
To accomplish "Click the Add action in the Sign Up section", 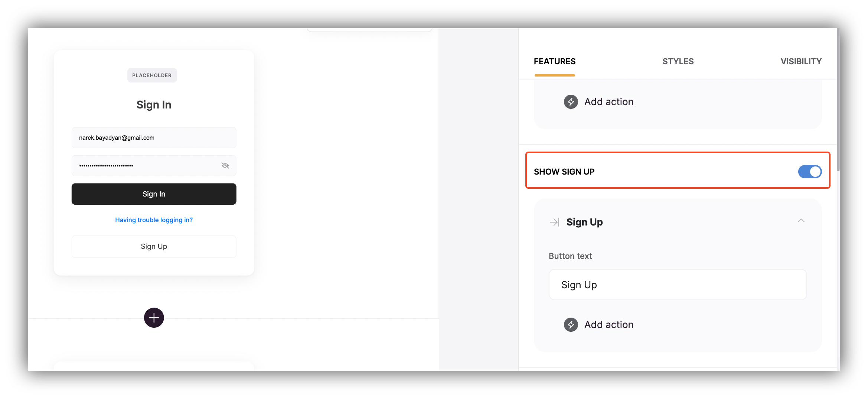I will click(x=609, y=324).
